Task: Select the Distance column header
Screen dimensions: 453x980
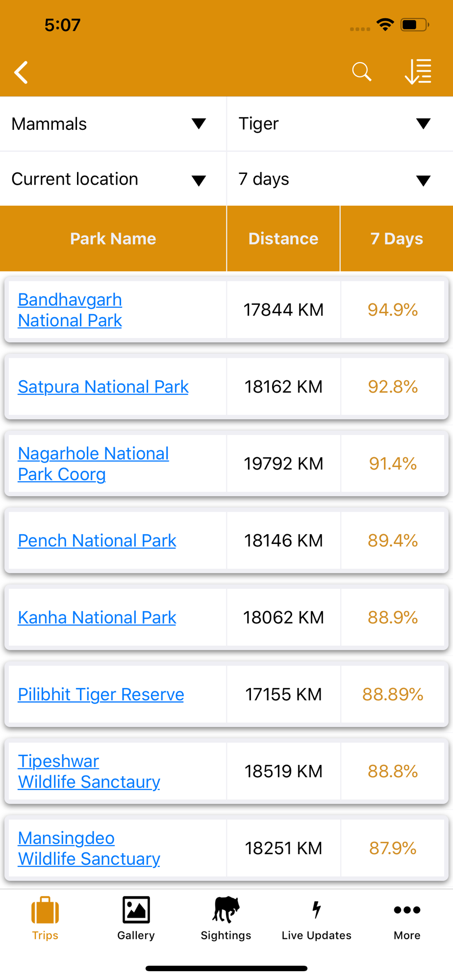Action: point(283,239)
